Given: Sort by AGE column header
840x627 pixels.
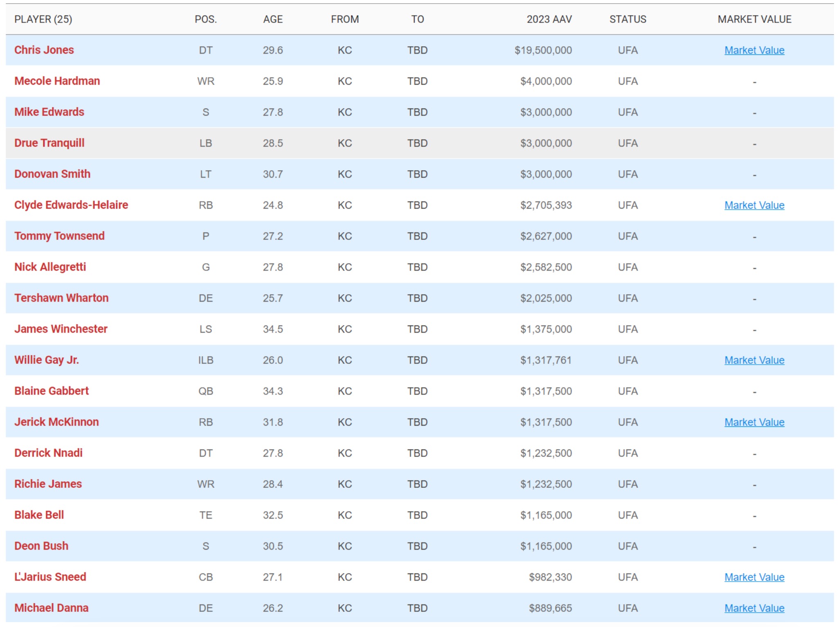Looking at the screenshot, I should (272, 19).
